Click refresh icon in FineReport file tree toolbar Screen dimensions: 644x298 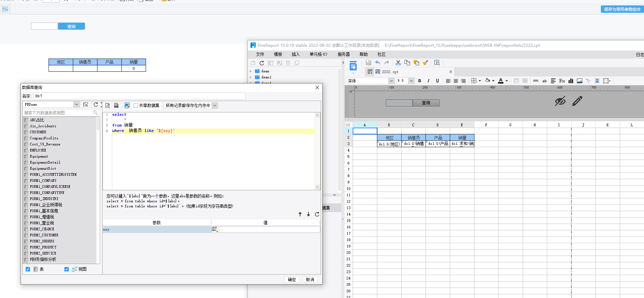click(262, 63)
